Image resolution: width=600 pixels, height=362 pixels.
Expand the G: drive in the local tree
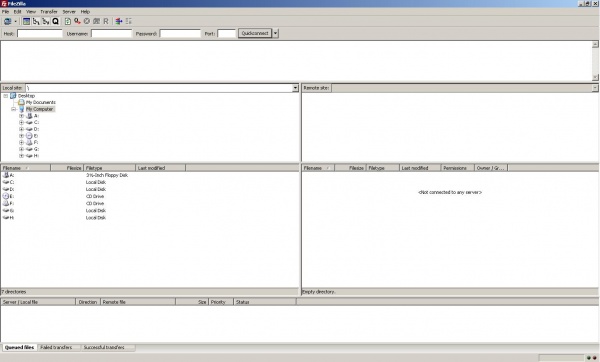(x=21, y=149)
